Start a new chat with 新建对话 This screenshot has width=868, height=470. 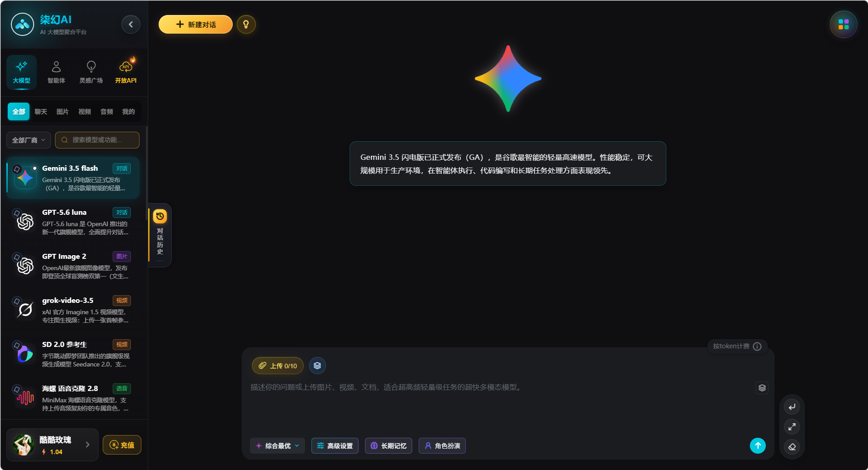(x=195, y=25)
